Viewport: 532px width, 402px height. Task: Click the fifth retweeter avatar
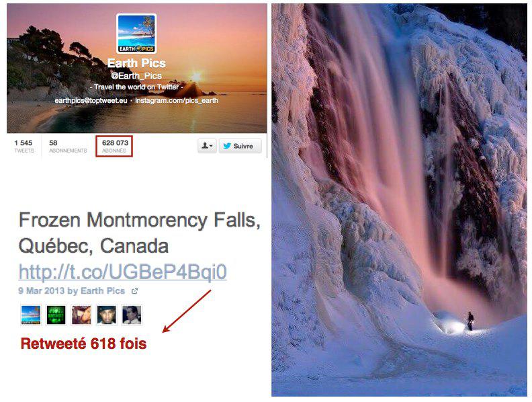[x=132, y=315]
